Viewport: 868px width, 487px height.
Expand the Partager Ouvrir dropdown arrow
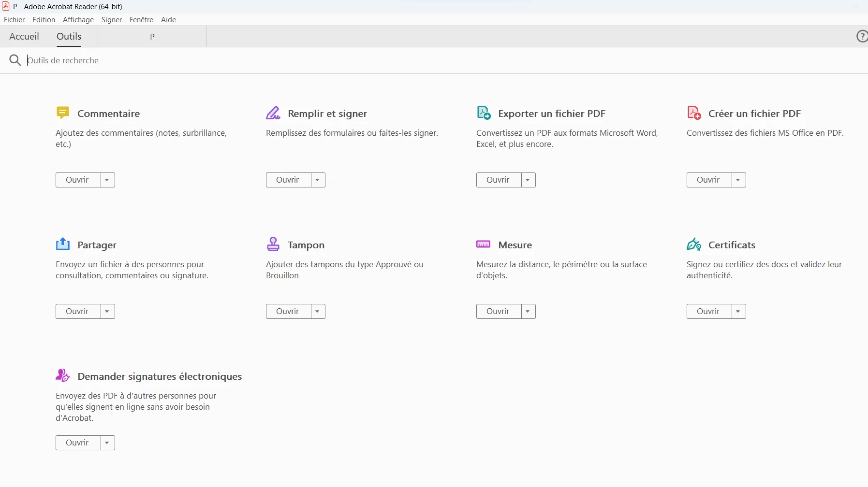[107, 311]
